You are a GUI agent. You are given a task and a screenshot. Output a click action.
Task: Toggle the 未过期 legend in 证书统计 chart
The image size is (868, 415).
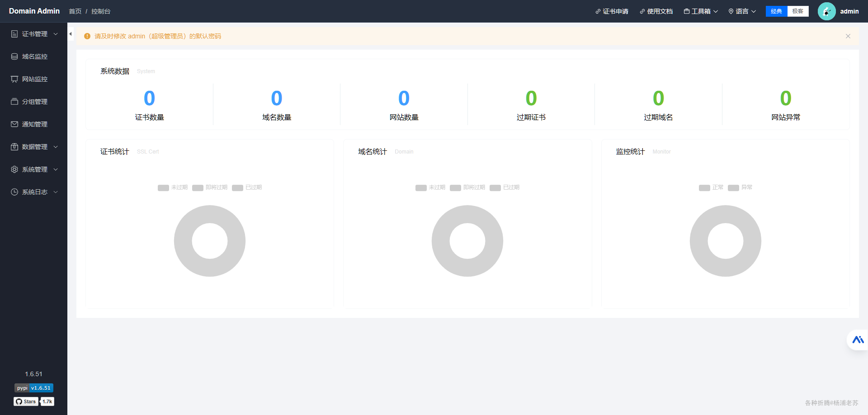(x=173, y=187)
